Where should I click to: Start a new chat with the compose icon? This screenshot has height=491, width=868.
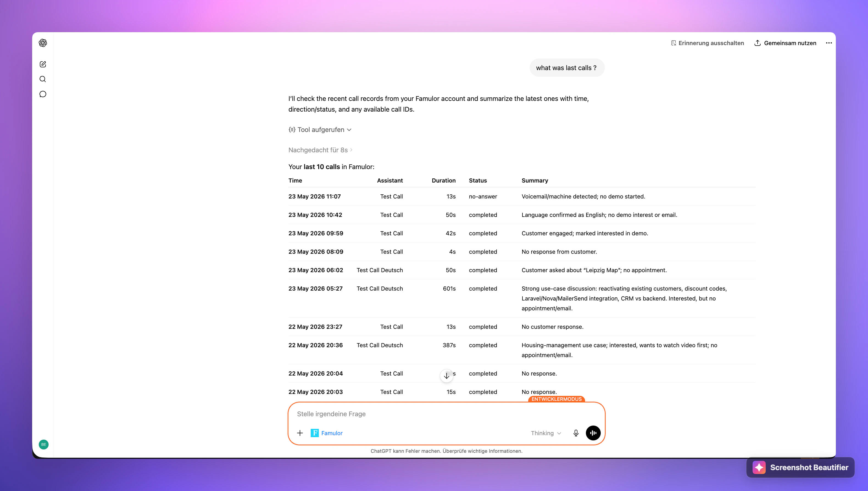[x=43, y=64]
